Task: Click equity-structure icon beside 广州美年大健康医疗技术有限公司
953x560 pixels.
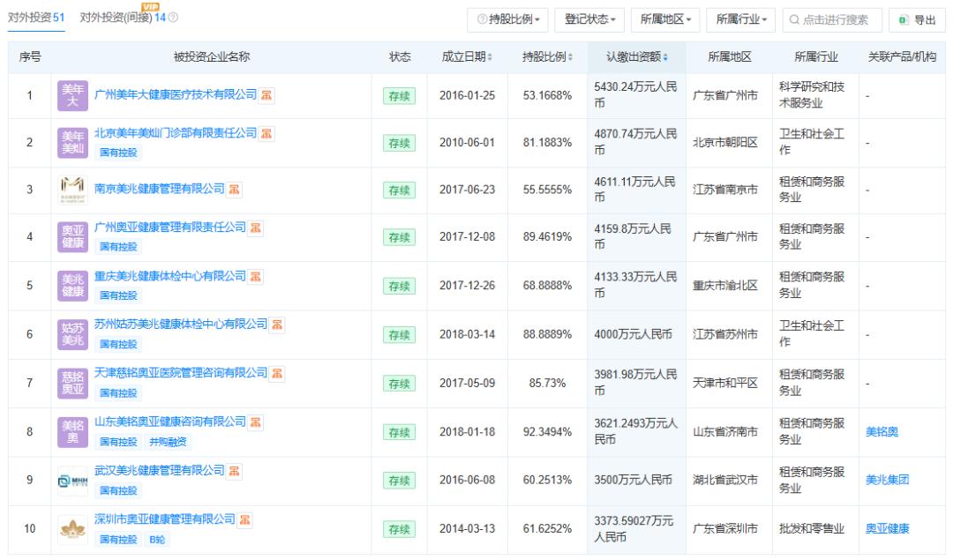Action: (x=266, y=94)
